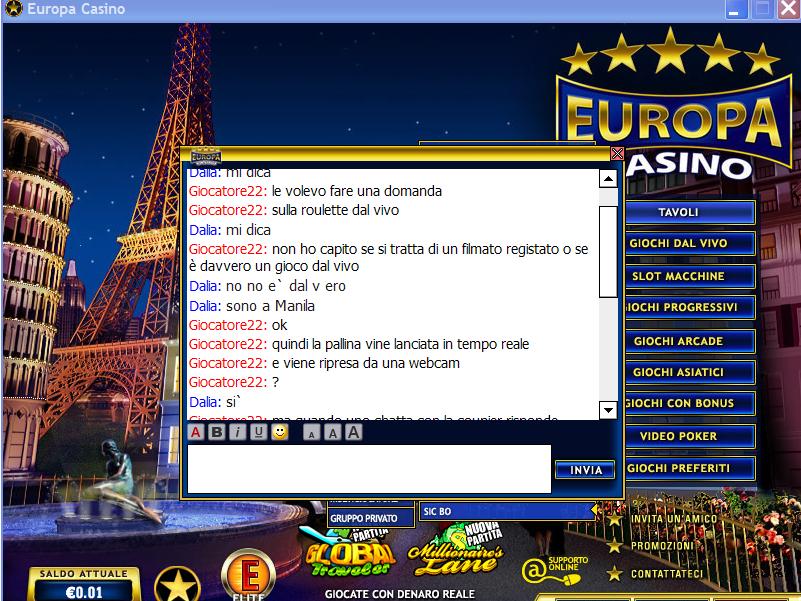The image size is (801, 601).
Task: Click the Giocate con Denaro Reale text
Action: (x=400, y=594)
